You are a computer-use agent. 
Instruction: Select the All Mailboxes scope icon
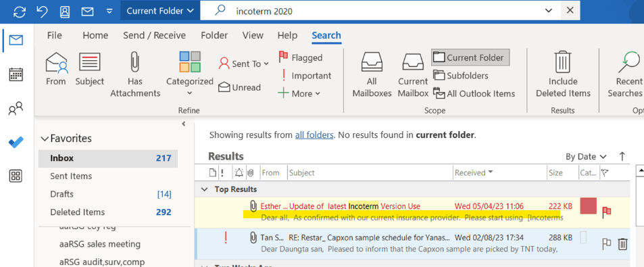pyautogui.click(x=372, y=63)
